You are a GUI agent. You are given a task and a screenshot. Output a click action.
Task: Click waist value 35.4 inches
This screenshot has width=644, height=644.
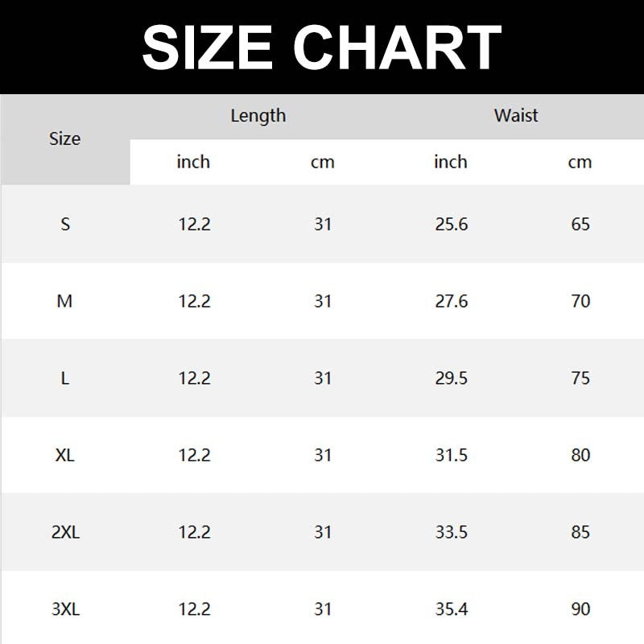pyautogui.click(x=452, y=609)
